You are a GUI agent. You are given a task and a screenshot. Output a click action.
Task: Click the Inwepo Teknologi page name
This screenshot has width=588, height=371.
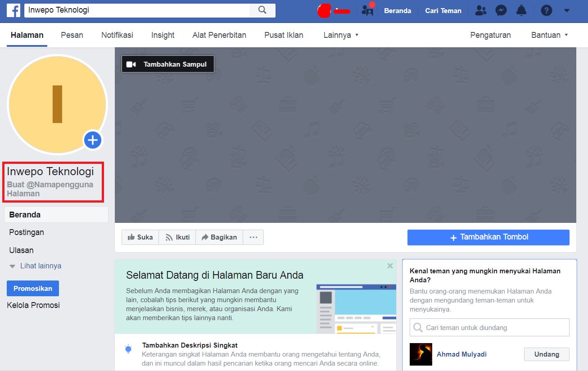(50, 172)
